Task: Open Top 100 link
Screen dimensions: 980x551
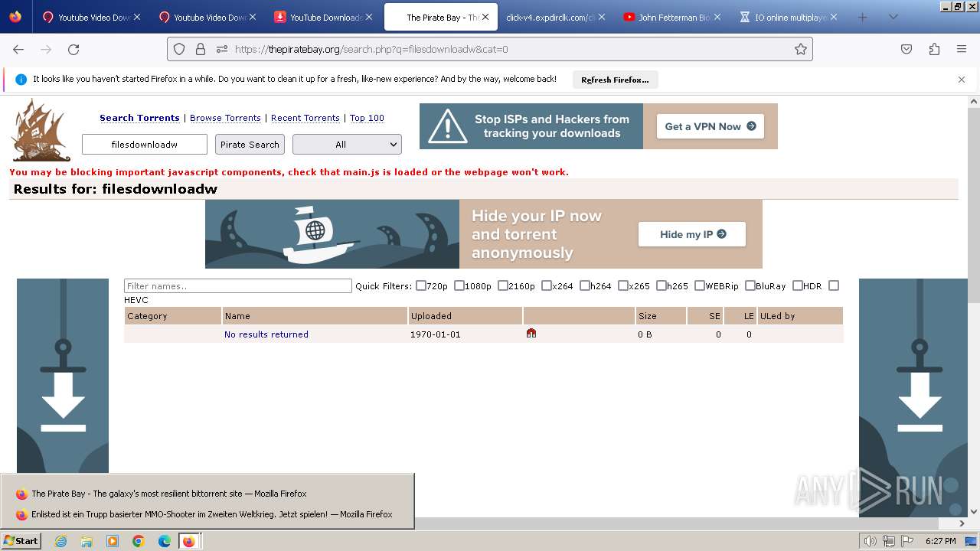Action: point(367,118)
